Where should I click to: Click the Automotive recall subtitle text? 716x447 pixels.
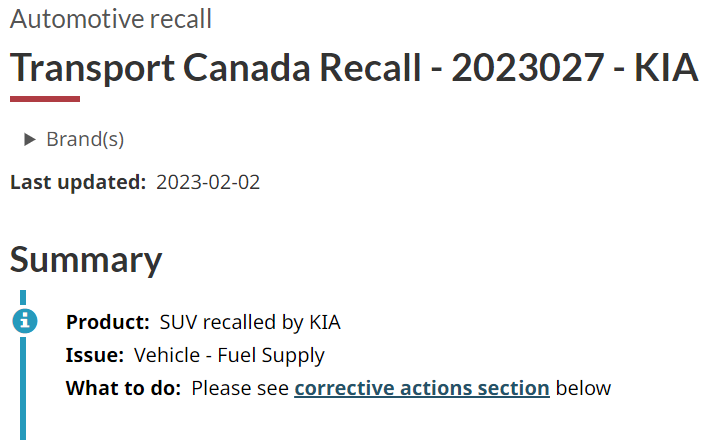111,19
